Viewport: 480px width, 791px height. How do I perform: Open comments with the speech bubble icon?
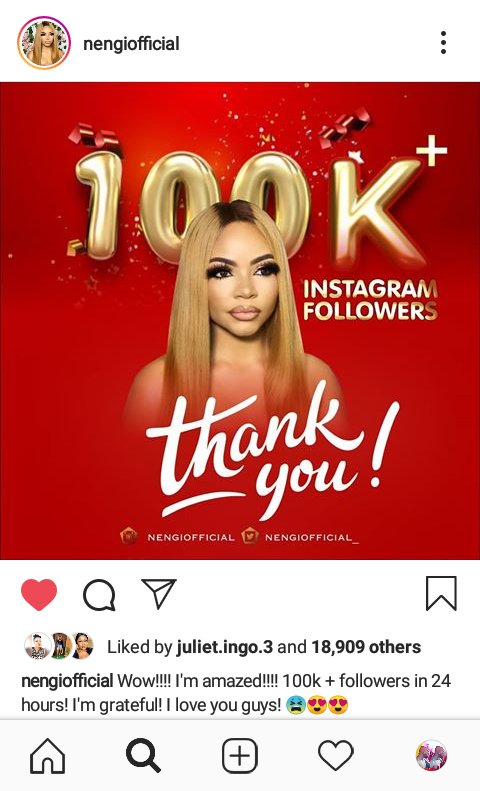[x=99, y=595]
